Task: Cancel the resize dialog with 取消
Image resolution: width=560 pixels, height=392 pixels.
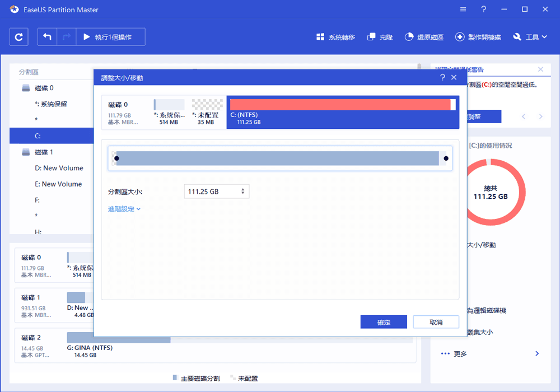Action: pos(436,321)
